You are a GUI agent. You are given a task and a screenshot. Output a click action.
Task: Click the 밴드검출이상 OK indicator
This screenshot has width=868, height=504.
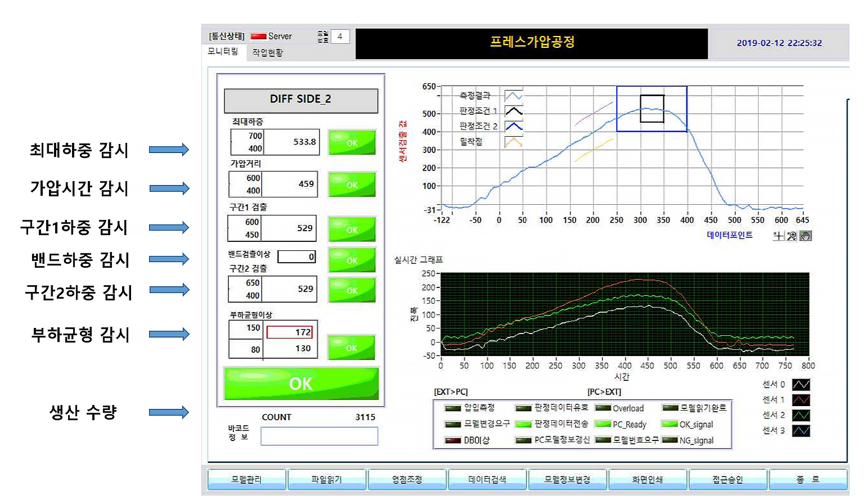(x=352, y=260)
